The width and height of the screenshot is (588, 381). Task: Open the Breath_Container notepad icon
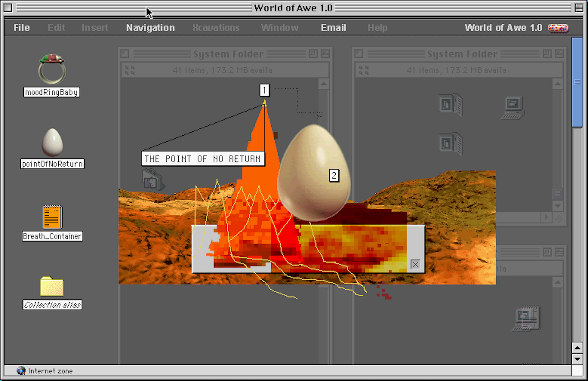coord(52,217)
